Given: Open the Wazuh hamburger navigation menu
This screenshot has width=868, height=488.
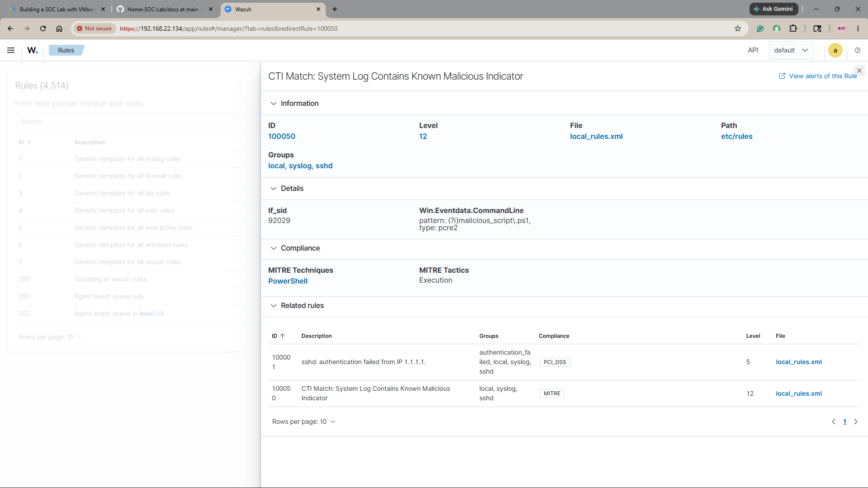Looking at the screenshot, I should [11, 50].
